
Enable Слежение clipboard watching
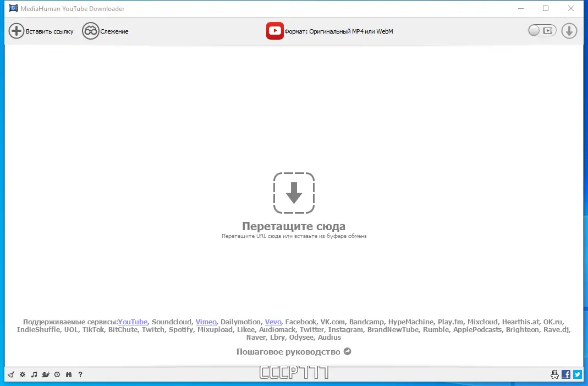(x=106, y=31)
